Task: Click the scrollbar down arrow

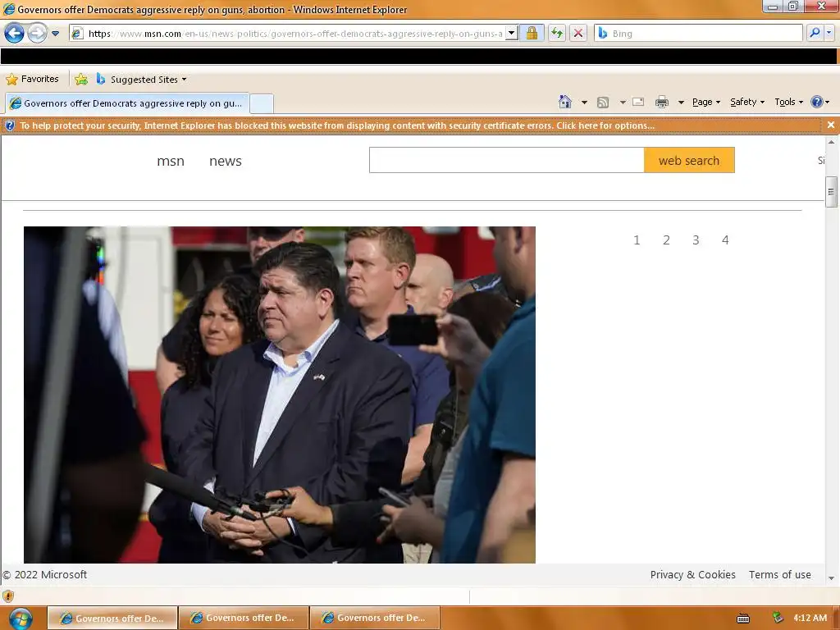Action: tap(831, 578)
